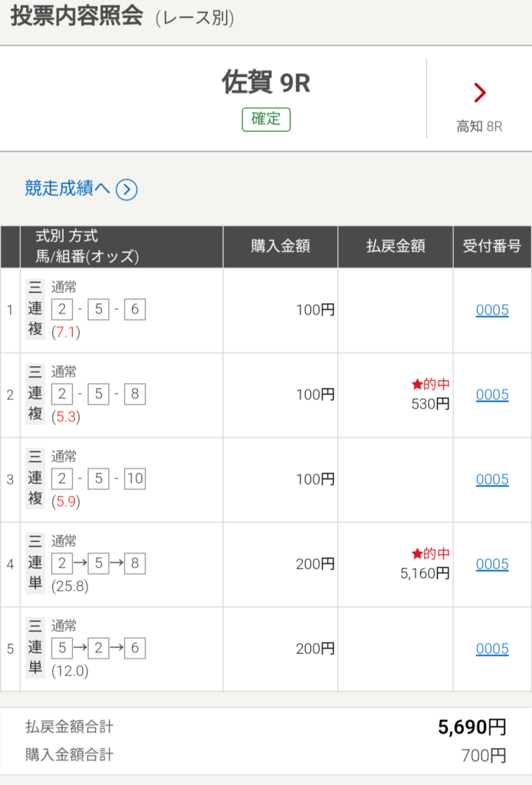Click the 払戻金額 column header
532x785 pixels.
(396, 247)
